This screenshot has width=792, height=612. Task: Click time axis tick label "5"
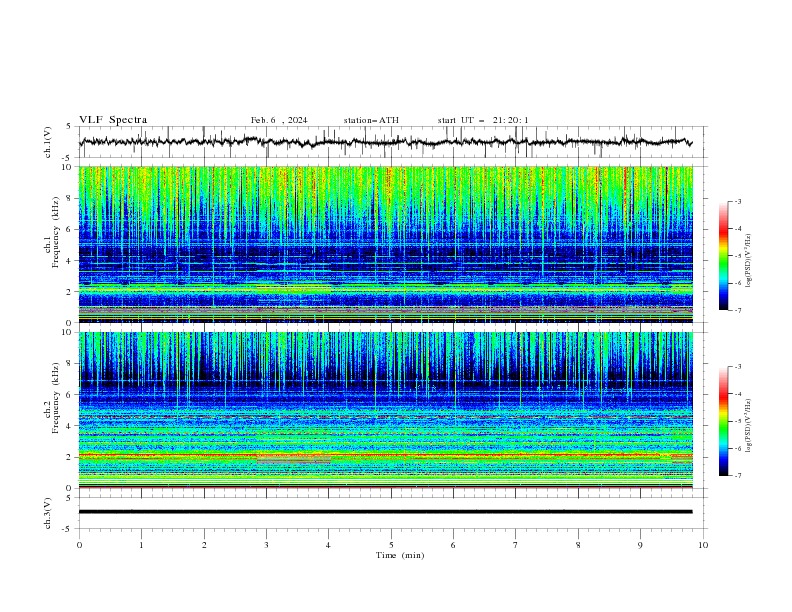tap(391, 545)
